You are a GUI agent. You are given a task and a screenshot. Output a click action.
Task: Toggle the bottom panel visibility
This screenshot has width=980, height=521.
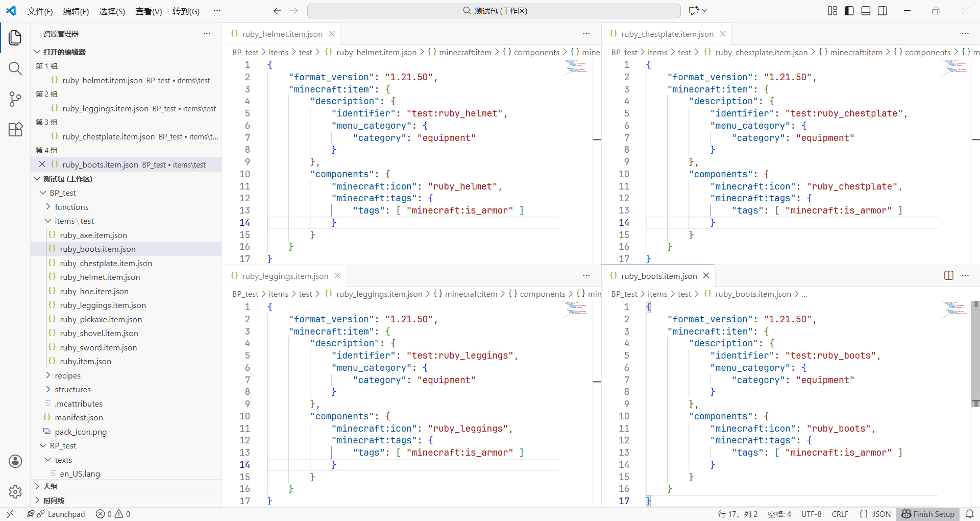tap(866, 11)
